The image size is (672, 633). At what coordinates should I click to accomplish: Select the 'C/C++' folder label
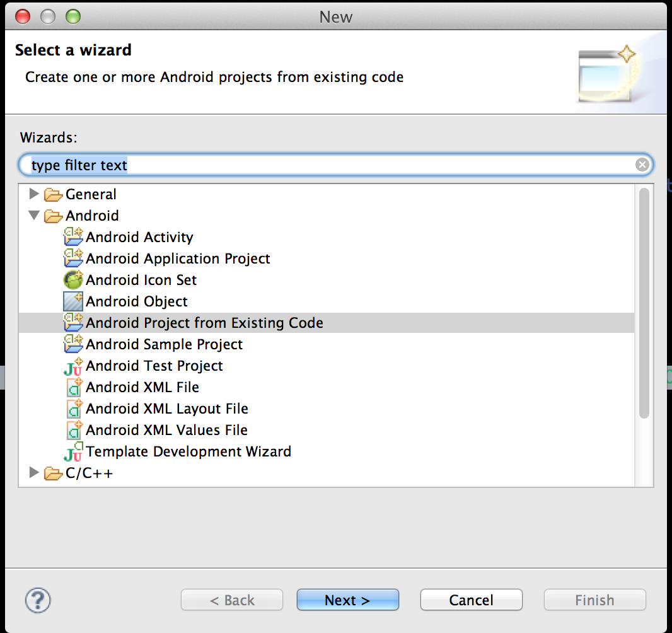tap(89, 473)
